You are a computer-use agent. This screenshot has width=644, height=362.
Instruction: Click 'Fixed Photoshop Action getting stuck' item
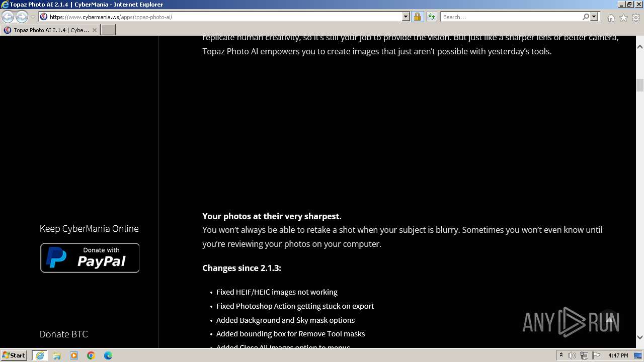295,306
